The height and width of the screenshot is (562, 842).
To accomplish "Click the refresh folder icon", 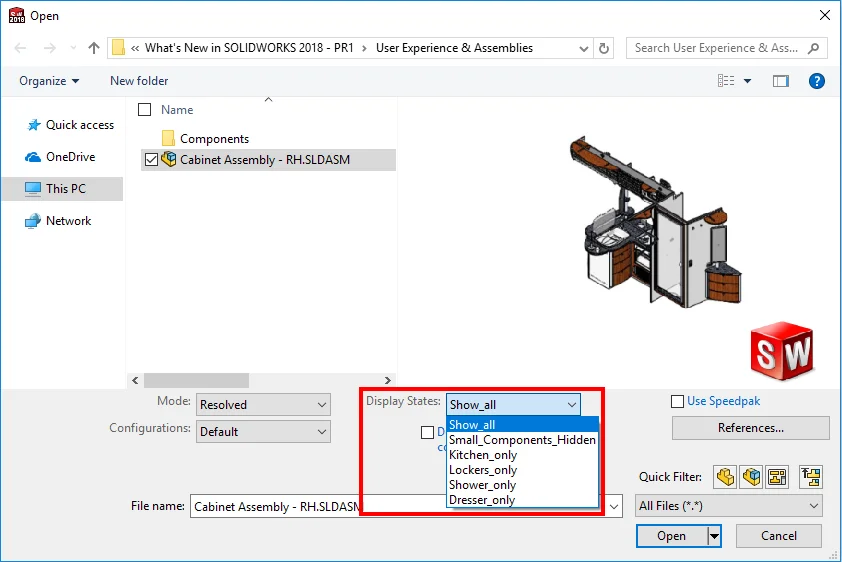I will pyautogui.click(x=604, y=47).
